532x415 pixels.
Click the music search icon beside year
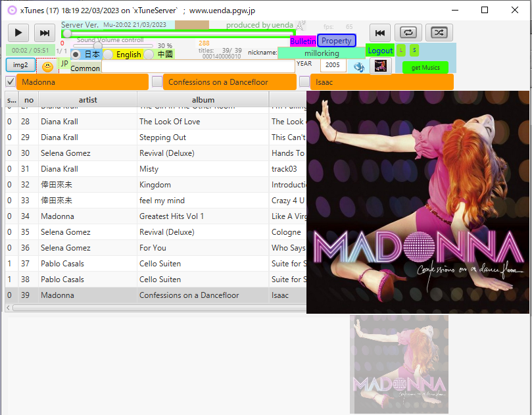[358, 66]
